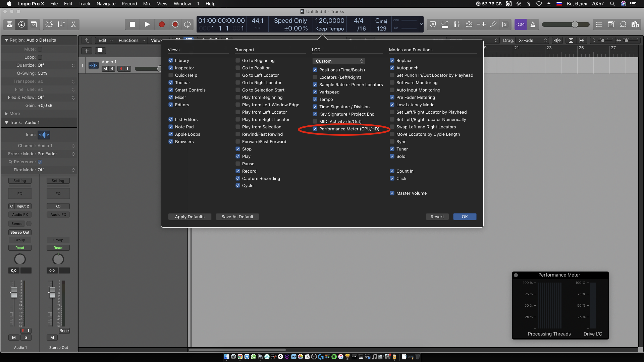This screenshot has height=362, width=644.
Task: Toggle the purple Count-in 1234 button
Action: pos(520,24)
